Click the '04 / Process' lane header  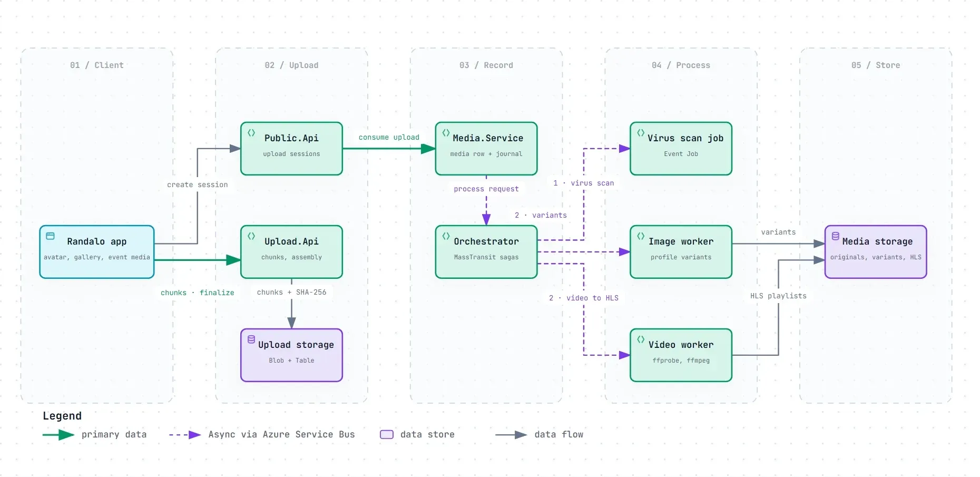681,65
